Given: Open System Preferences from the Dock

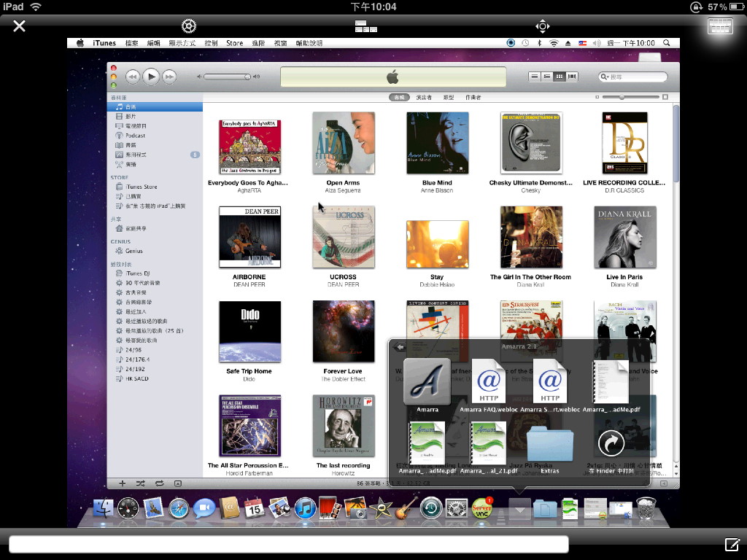Looking at the screenshot, I should tap(456, 508).
